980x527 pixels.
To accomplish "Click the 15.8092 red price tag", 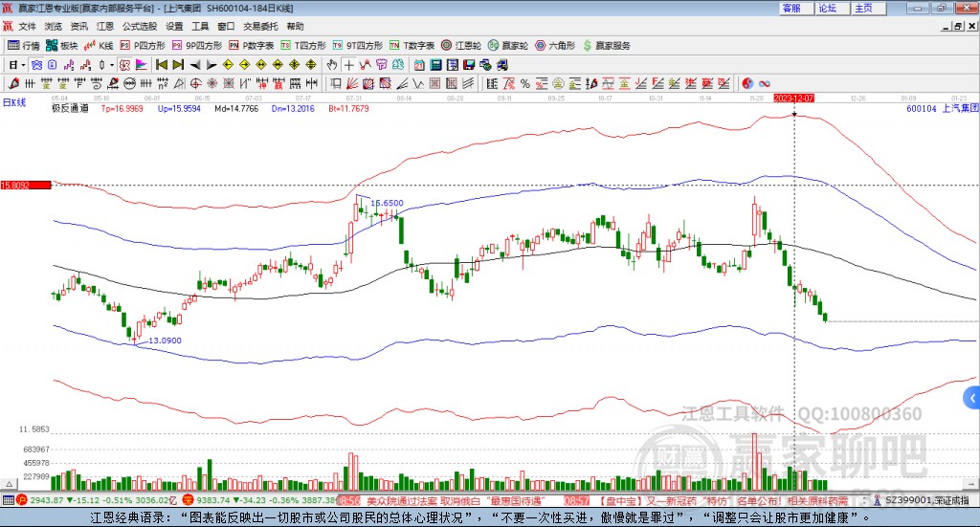I will point(26,186).
